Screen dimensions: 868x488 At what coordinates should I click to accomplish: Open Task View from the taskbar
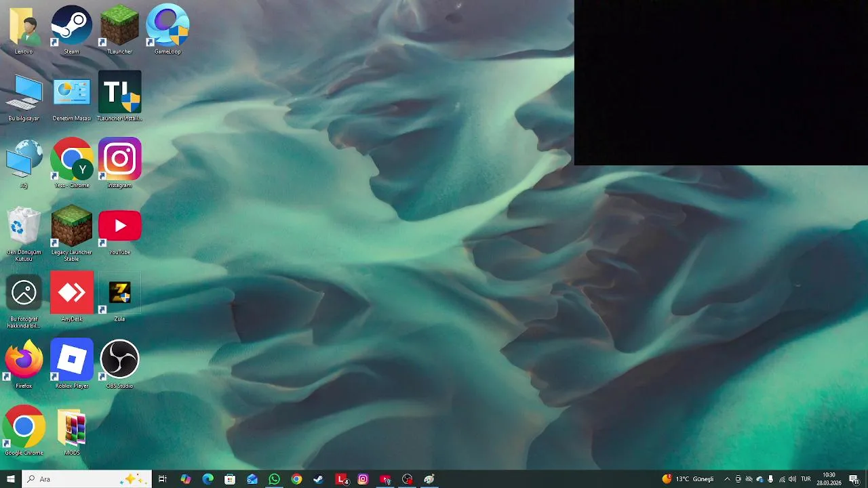click(163, 479)
